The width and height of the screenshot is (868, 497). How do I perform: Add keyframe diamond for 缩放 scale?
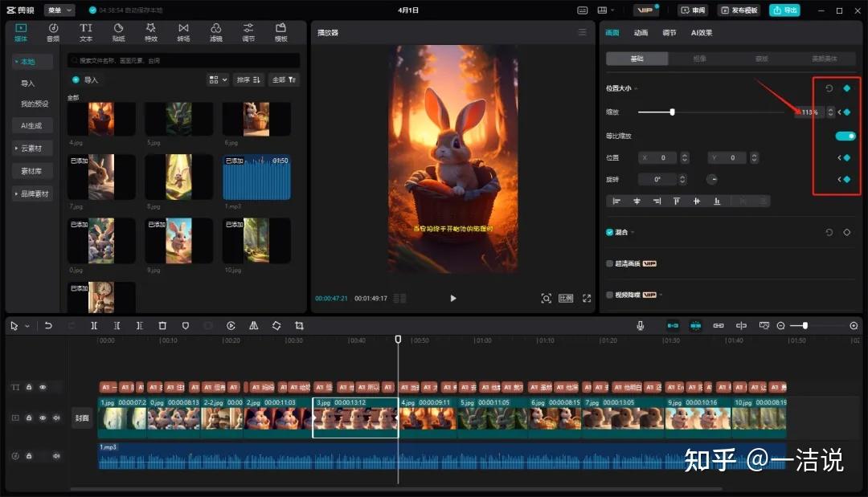(847, 112)
